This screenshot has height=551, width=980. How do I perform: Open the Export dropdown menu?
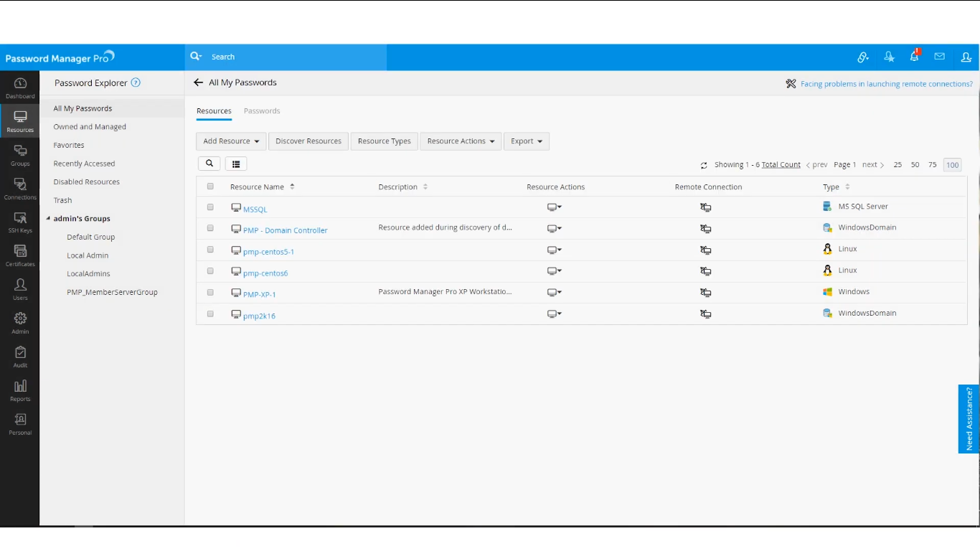(x=527, y=141)
